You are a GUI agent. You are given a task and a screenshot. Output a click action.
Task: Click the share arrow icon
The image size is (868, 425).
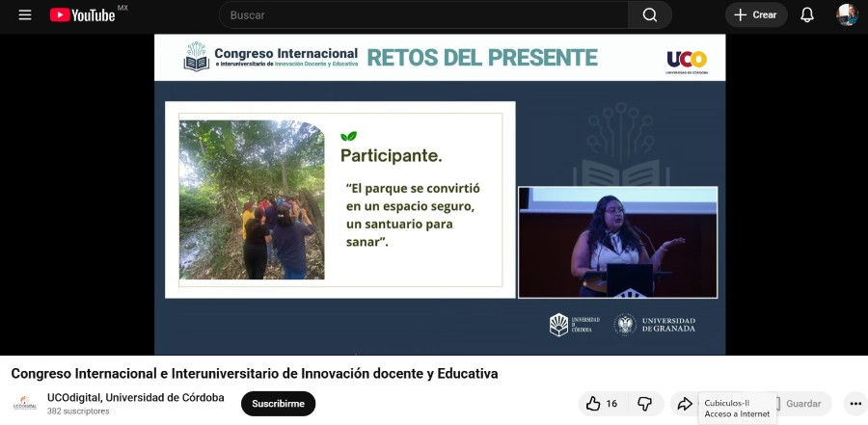pos(684,404)
